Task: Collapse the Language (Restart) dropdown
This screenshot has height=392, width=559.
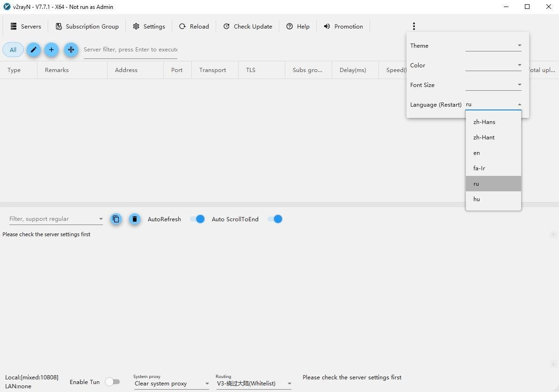Action: click(x=494, y=104)
